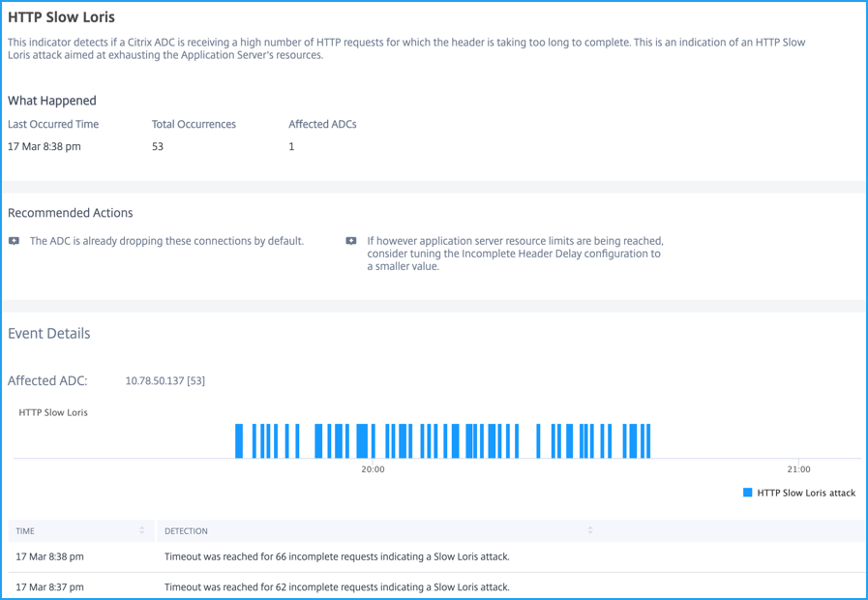This screenshot has width=868, height=600.
Task: Select affected ADC 10.78.50.137 [53]
Action: [165, 381]
